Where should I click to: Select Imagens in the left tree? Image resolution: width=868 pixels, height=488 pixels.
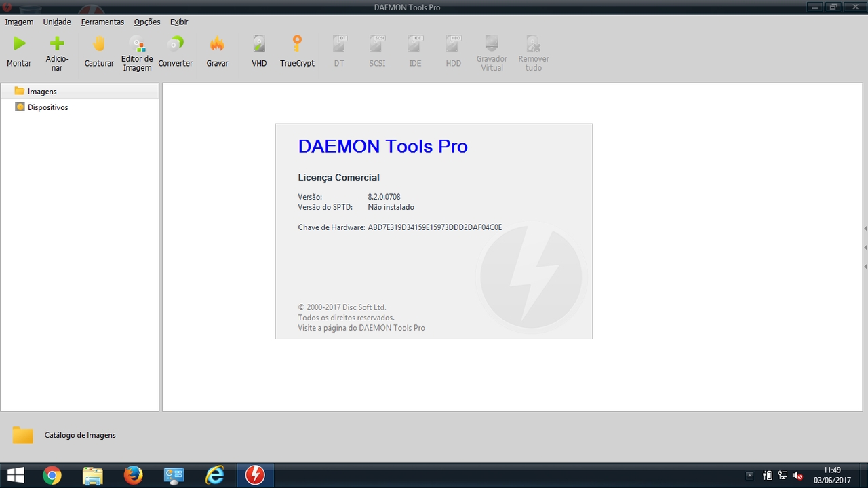point(80,91)
